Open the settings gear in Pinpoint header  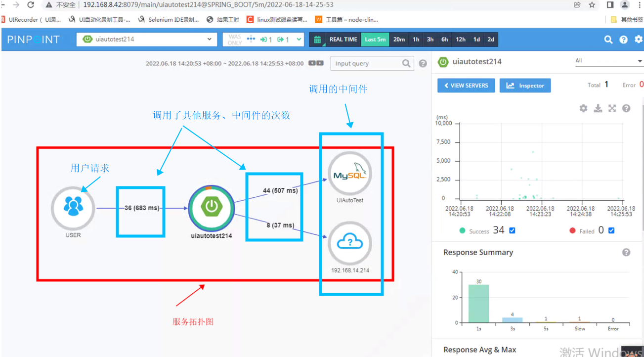pyautogui.click(x=639, y=40)
